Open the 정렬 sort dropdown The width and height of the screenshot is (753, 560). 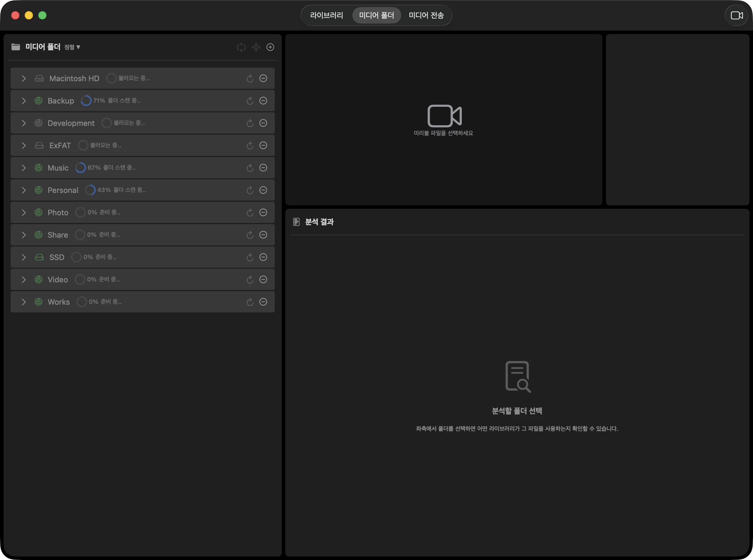pos(72,47)
